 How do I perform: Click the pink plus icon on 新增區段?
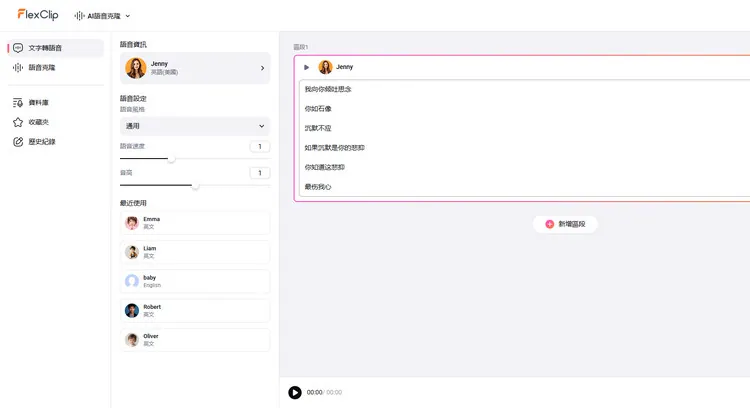(550, 224)
